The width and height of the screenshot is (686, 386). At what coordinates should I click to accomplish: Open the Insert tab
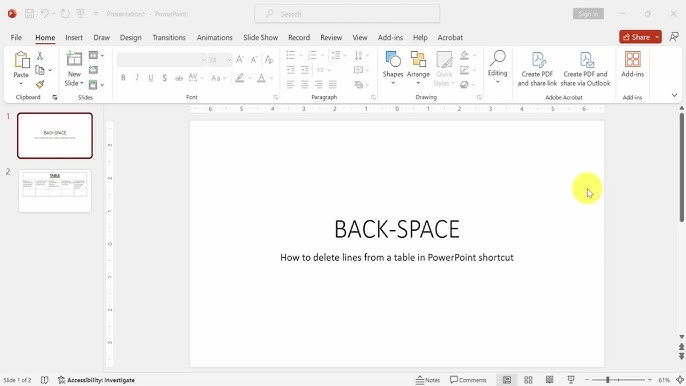click(x=74, y=38)
